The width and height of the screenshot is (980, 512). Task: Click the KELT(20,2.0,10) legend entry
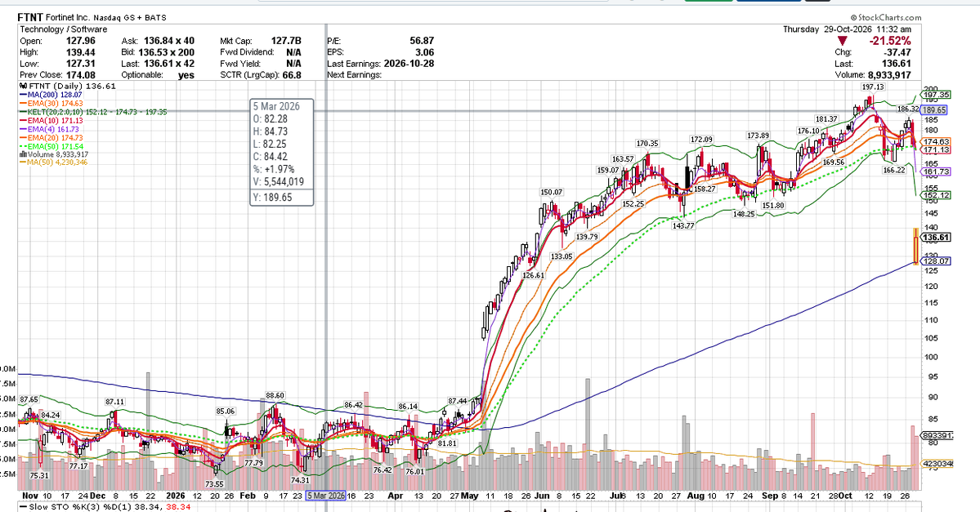click(x=93, y=112)
